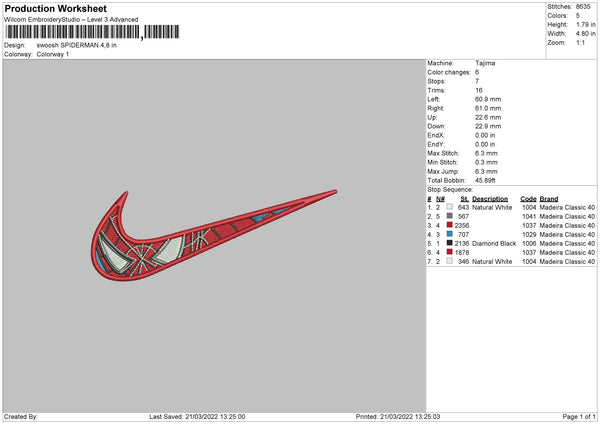Image resolution: width=600 pixels, height=424 pixels.
Task: Click the 'Created By:' footer label
Action: click(x=21, y=416)
